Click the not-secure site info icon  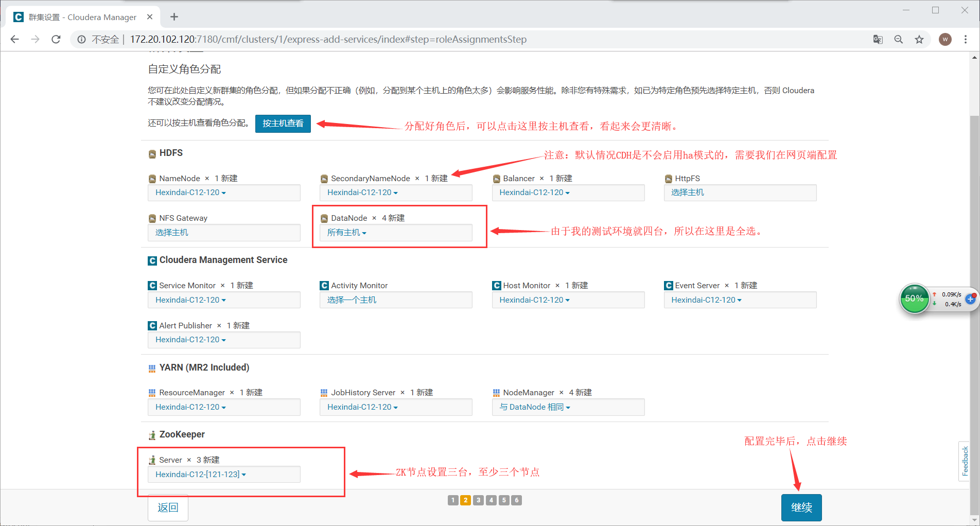(x=81, y=39)
